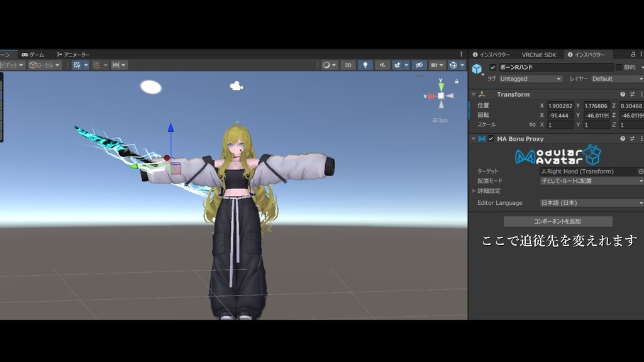The image size is (644, 362).
Task: Click the Transform component help icon
Action: 622,94
